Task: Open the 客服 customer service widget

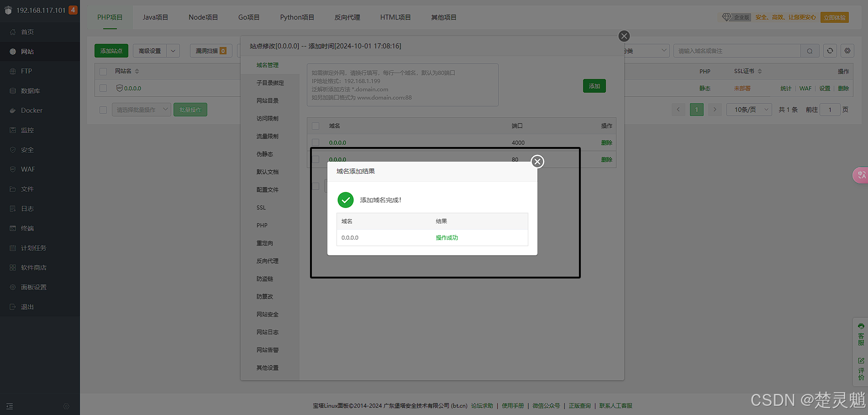Action: click(861, 335)
